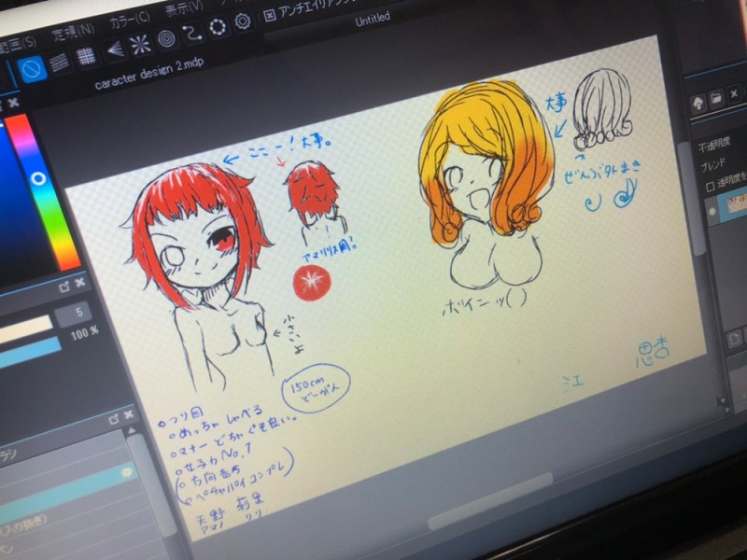Click the blue brush opacity slider bar
The height and width of the screenshot is (560, 747).
[x=30, y=354]
